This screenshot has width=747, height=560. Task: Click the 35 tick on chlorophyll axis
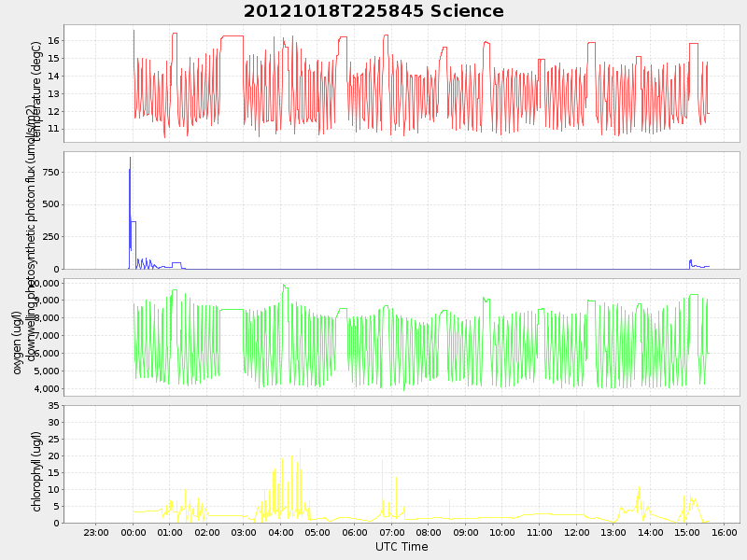[53, 406]
